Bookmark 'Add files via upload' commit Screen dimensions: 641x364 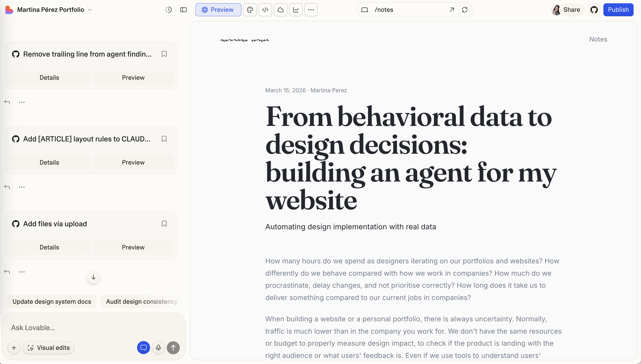pos(164,224)
